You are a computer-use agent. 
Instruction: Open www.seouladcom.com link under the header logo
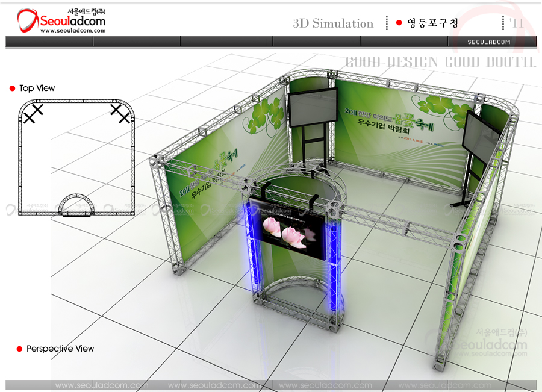pos(72,31)
